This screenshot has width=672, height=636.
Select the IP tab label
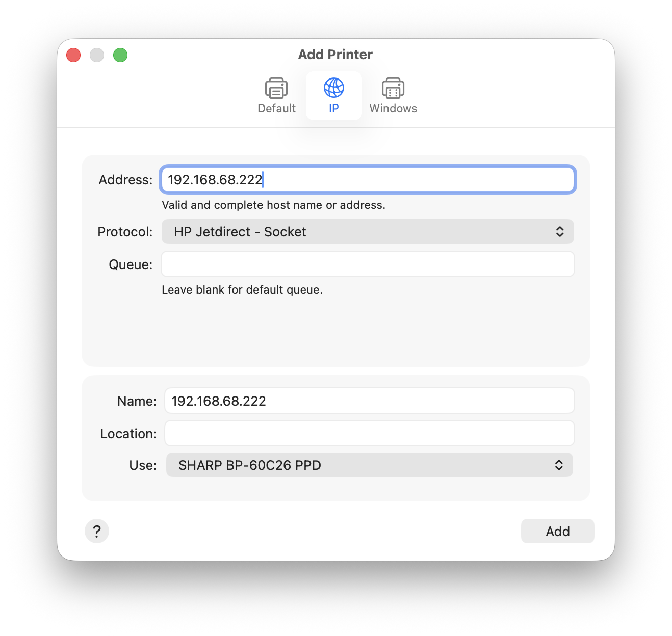coord(334,109)
